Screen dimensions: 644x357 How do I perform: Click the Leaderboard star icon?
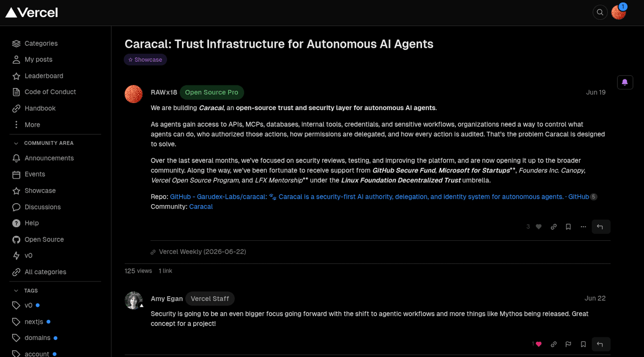click(x=16, y=76)
